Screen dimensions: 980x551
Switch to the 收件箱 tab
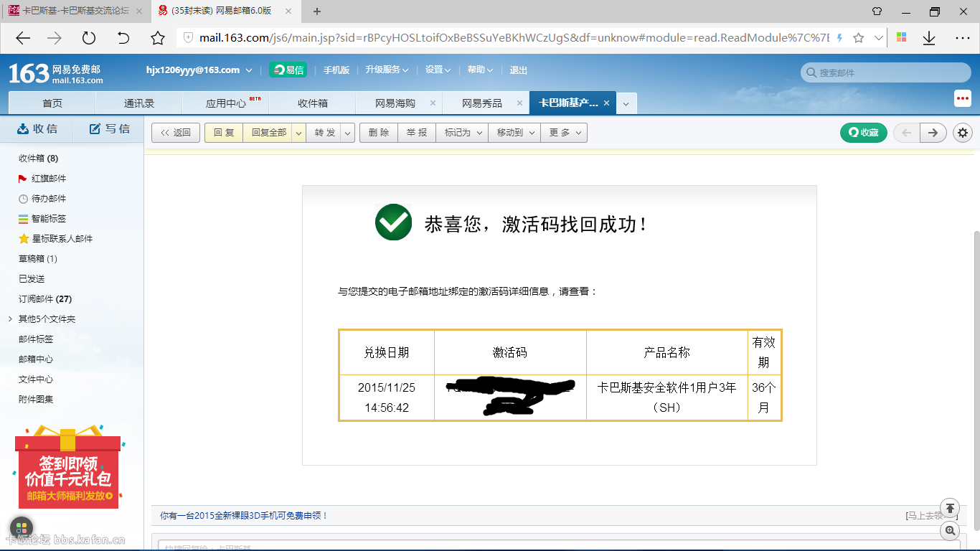312,103
